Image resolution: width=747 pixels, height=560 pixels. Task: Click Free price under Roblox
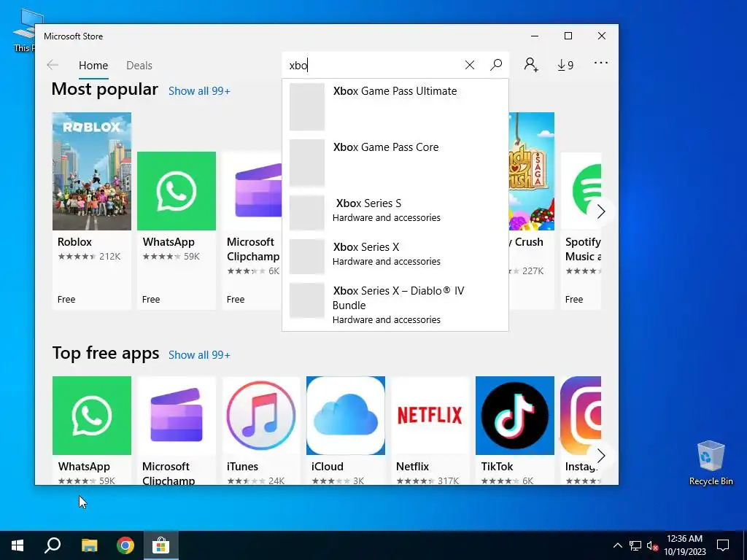click(66, 300)
